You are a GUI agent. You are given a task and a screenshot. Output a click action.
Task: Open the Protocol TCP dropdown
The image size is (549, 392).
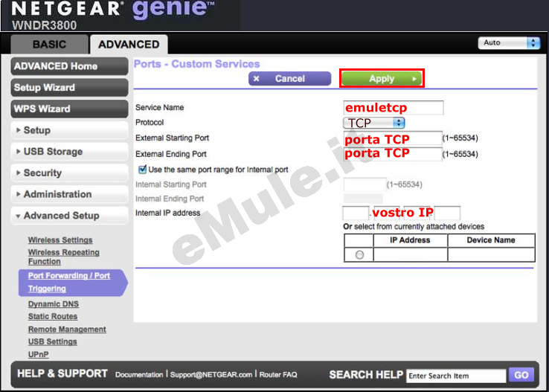tap(374, 123)
